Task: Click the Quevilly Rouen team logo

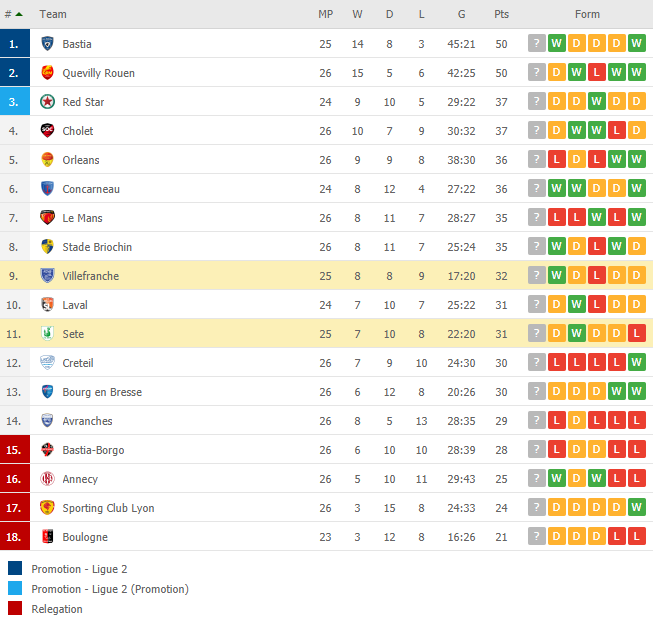Action: coord(47,72)
